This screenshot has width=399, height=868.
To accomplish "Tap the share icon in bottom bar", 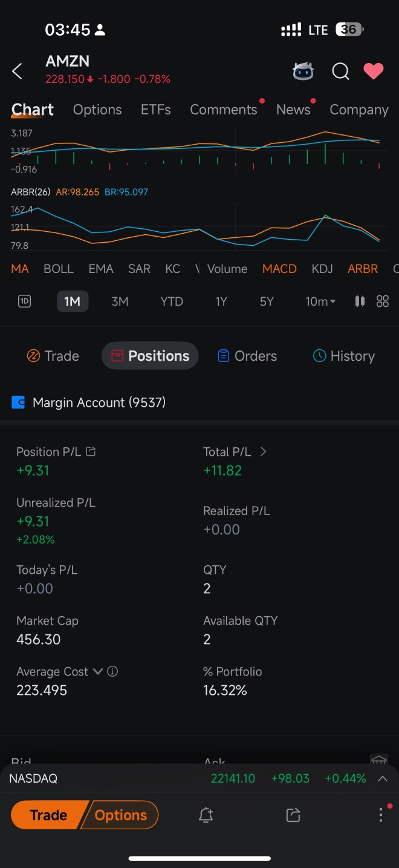I will tap(293, 815).
